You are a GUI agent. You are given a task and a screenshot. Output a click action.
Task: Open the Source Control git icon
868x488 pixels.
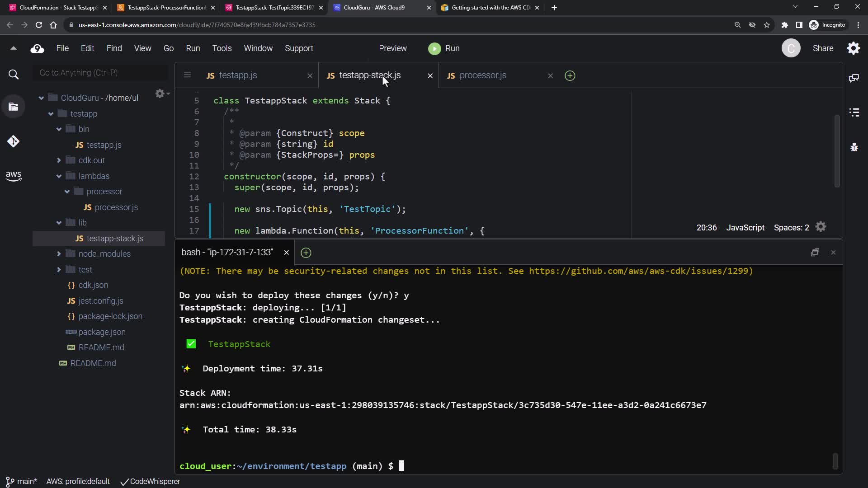[x=14, y=141]
